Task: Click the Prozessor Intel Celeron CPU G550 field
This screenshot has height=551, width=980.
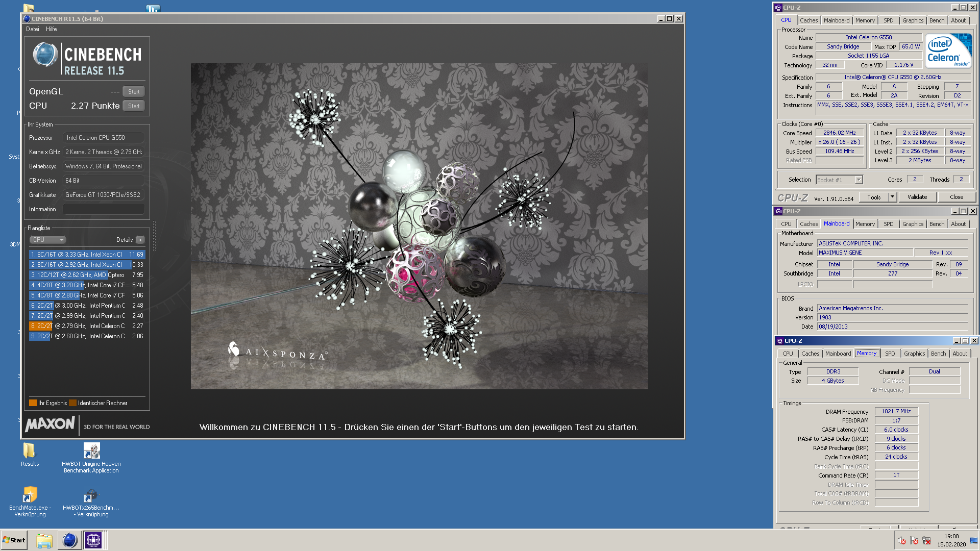Action: [x=104, y=138]
